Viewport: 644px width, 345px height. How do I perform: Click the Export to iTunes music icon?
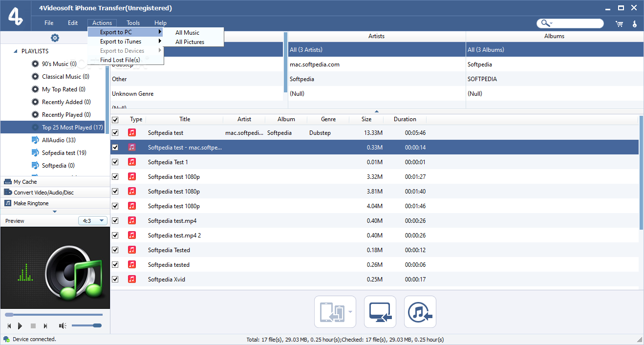coord(420,312)
